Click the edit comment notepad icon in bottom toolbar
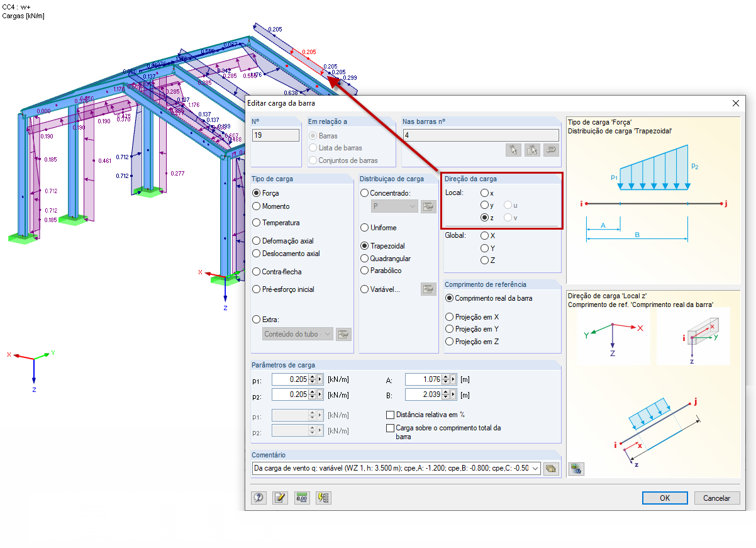 (281, 498)
